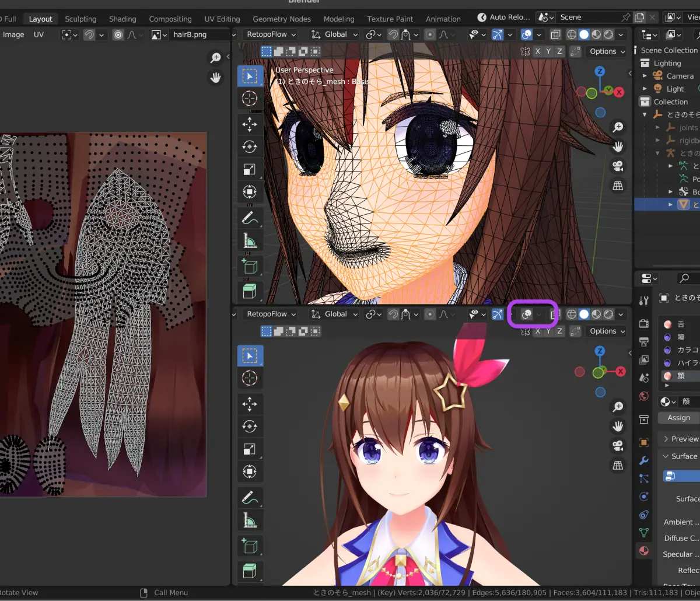Screen dimensions: 700x601
Task: Click the Auto Reload button
Action: (x=503, y=18)
